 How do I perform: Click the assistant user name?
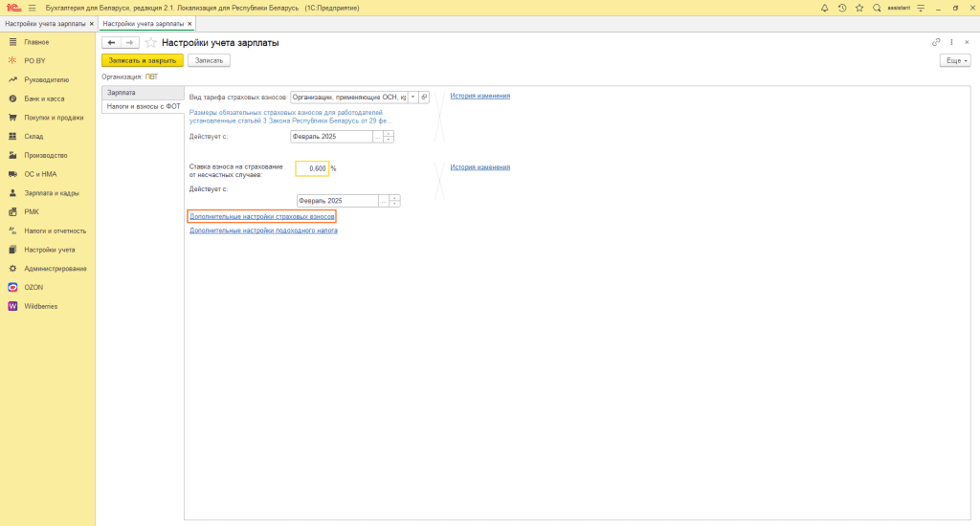point(899,8)
